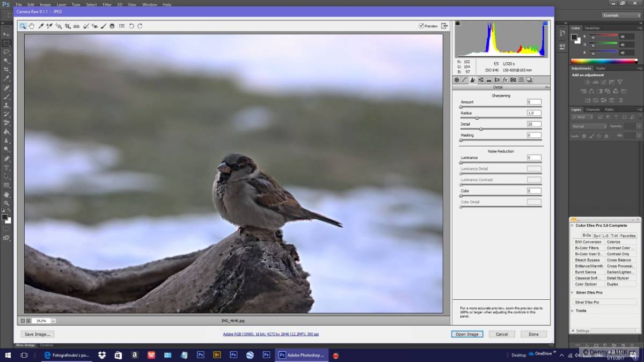644x362 pixels.
Task: Select the Favorites tab in Color Efex Pro
Action: 628,235
